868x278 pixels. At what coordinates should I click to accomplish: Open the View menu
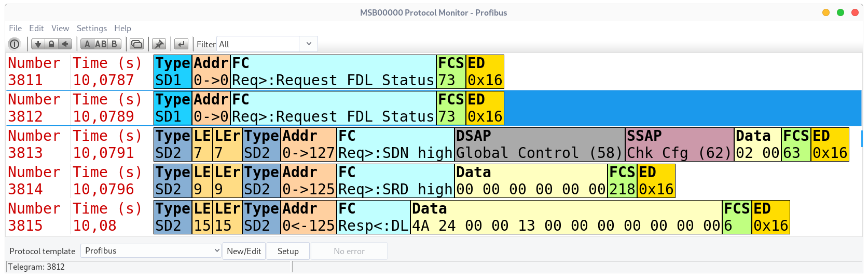point(60,28)
